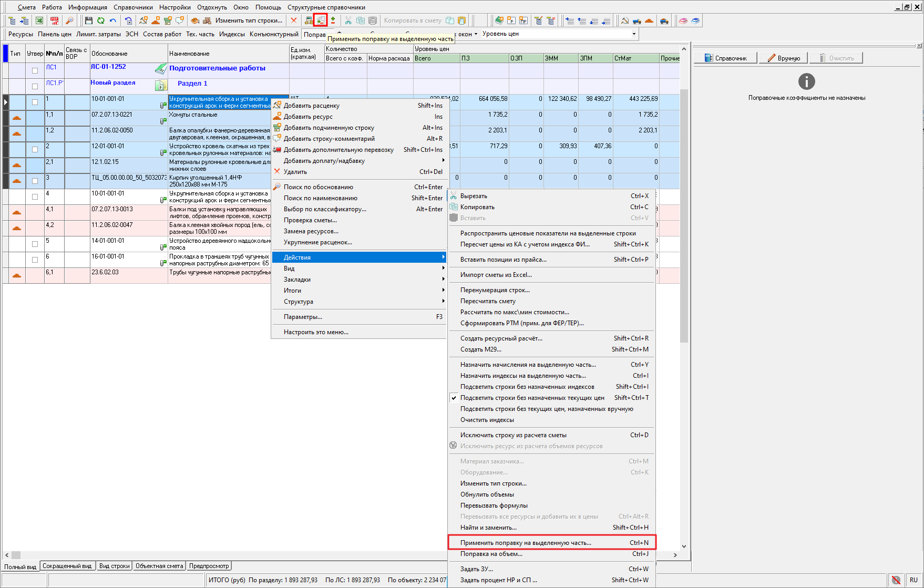Tick the checkbox in row ЛС1.Р
Image resolution: width=924 pixels, height=588 pixels.
(x=35, y=86)
